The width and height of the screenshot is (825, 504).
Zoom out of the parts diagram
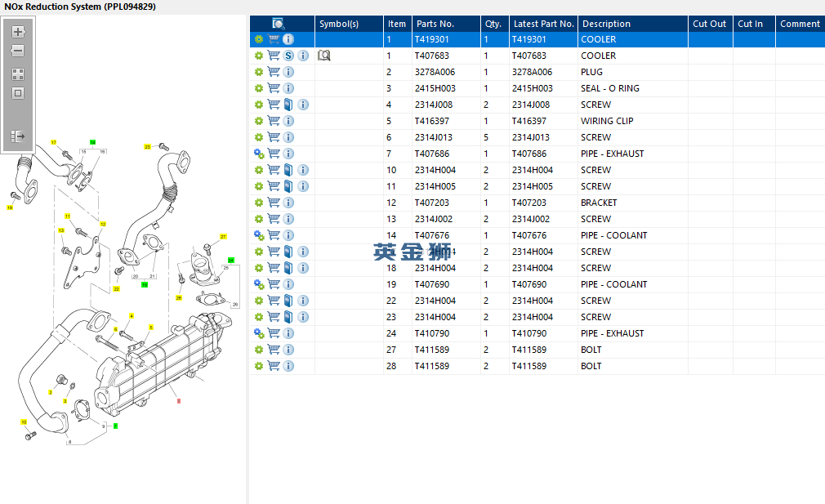click(x=18, y=51)
